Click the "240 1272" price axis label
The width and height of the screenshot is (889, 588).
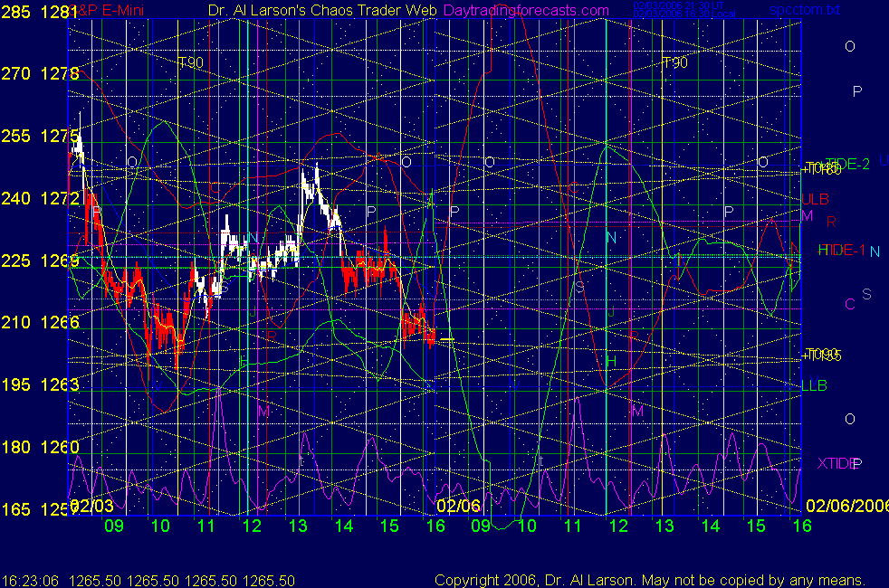[40, 198]
